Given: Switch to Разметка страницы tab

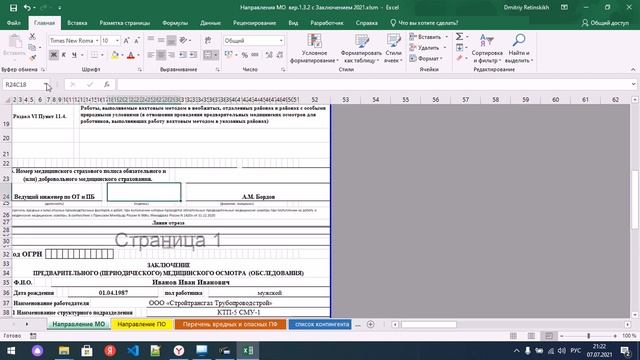Looking at the screenshot, I should [124, 23].
